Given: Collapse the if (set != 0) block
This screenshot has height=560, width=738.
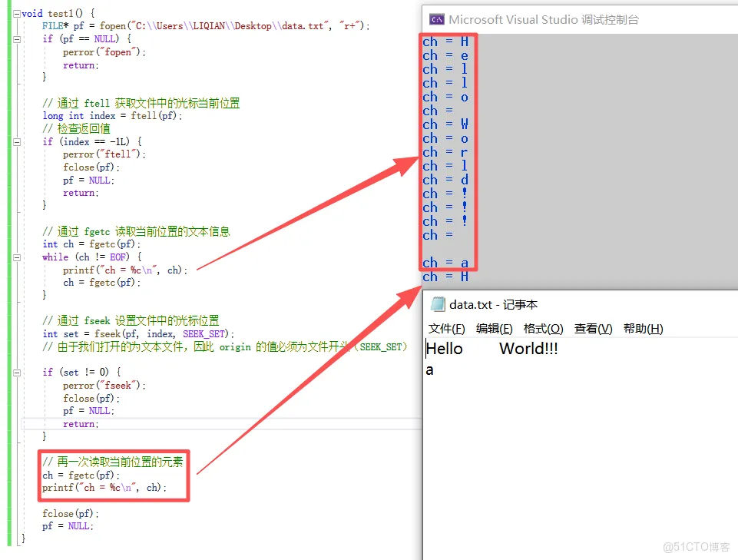Looking at the screenshot, I should 16,373.
